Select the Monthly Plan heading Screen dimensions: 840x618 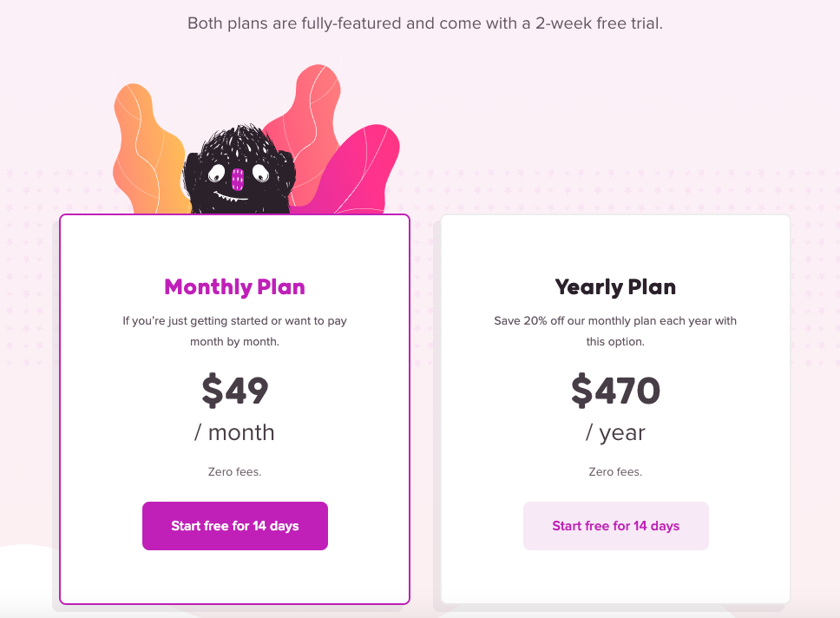pyautogui.click(x=234, y=286)
